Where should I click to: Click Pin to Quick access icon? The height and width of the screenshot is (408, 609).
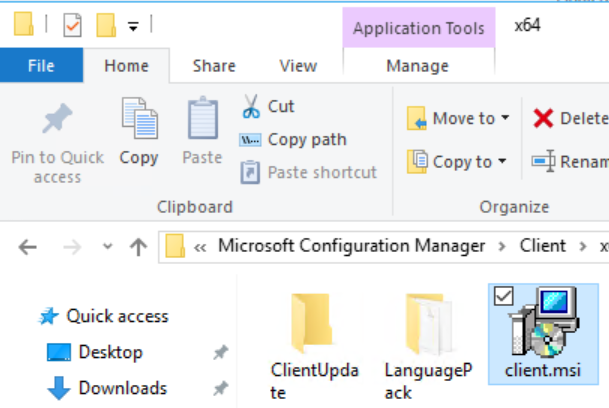[x=56, y=120]
